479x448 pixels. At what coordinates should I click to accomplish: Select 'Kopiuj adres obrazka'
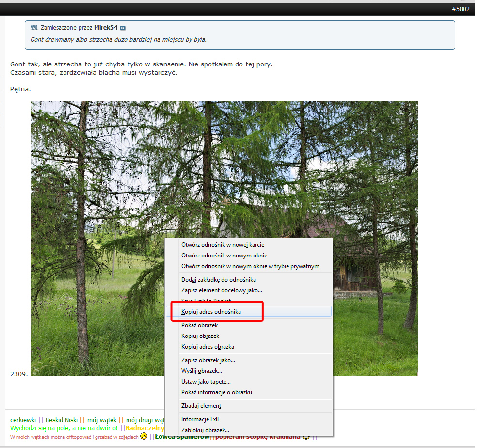point(208,347)
